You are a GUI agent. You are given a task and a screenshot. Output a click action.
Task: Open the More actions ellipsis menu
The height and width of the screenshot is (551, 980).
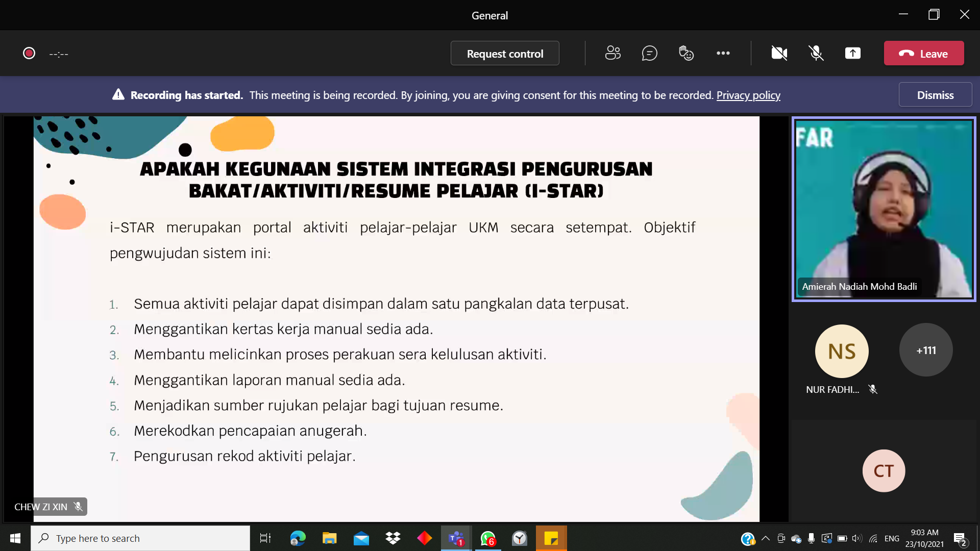click(723, 53)
